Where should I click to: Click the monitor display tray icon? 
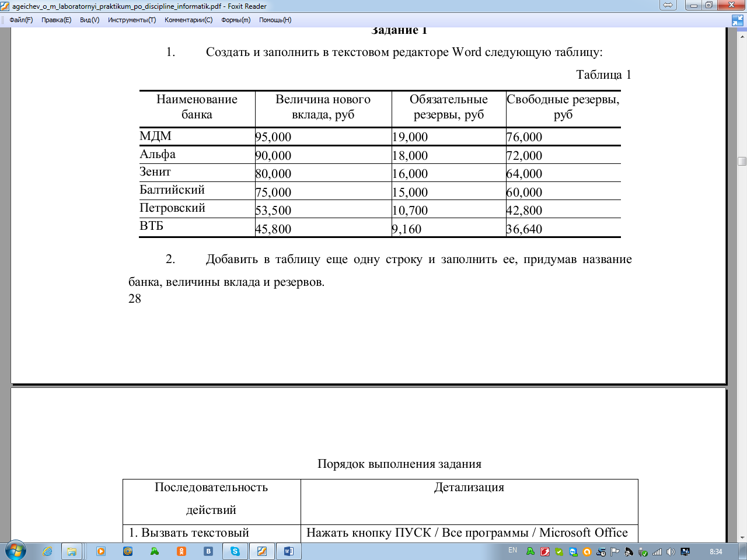(x=685, y=551)
